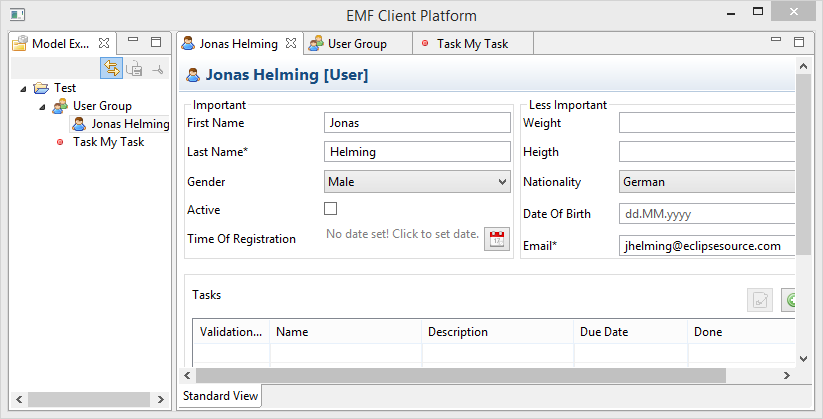Viewport: 823px width, 419px height.
Task: Click No date set! Click to set date.
Action: [x=402, y=234]
